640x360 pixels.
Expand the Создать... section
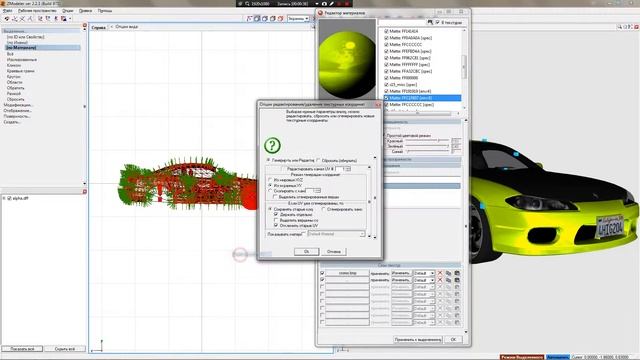pos(12,122)
